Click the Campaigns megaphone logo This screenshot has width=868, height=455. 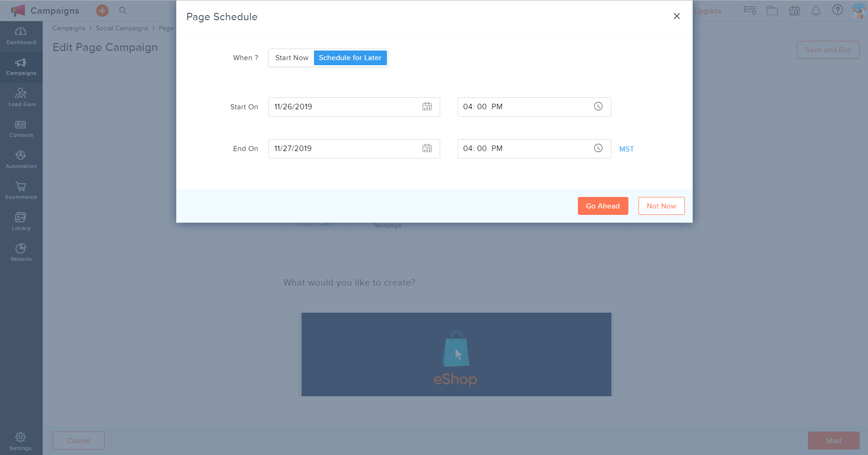click(x=18, y=11)
